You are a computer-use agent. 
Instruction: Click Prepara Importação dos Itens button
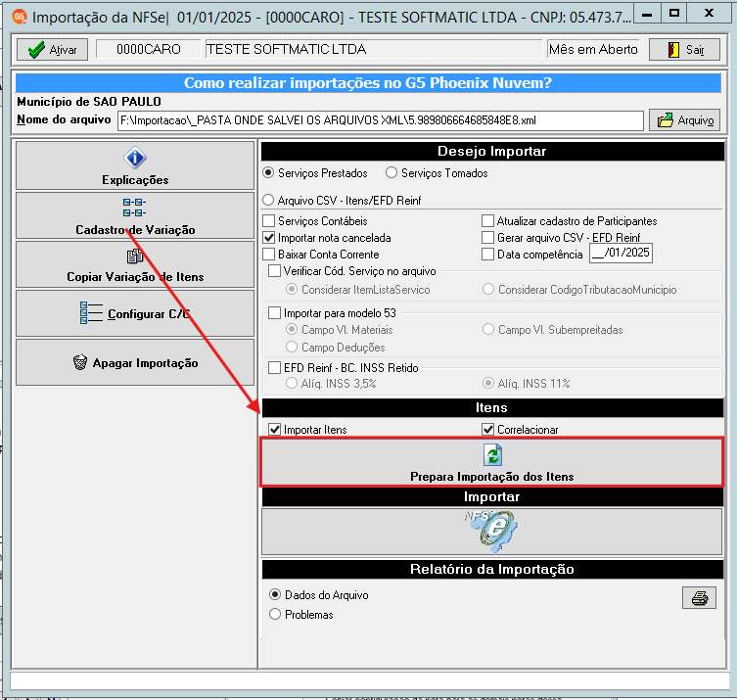pos(491,462)
